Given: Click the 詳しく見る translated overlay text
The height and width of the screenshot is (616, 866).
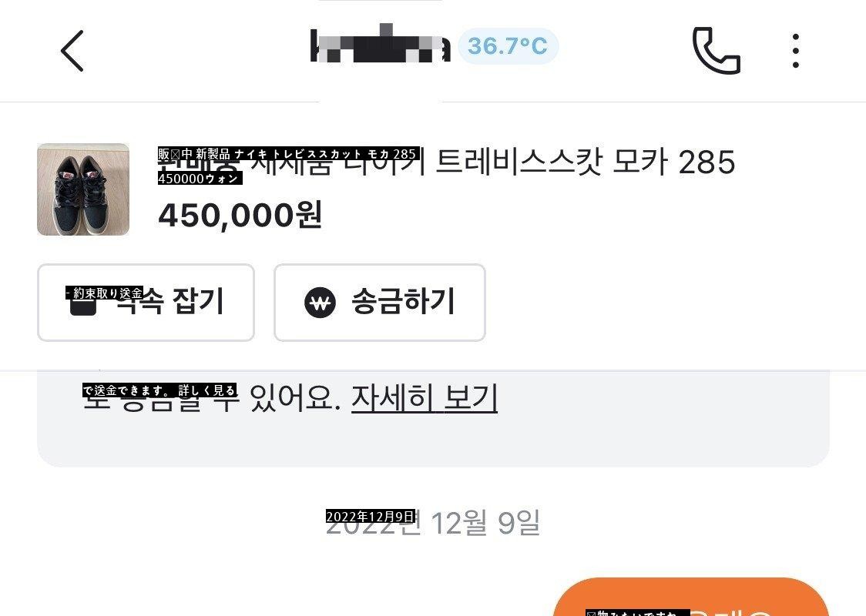Looking at the screenshot, I should (207, 390).
